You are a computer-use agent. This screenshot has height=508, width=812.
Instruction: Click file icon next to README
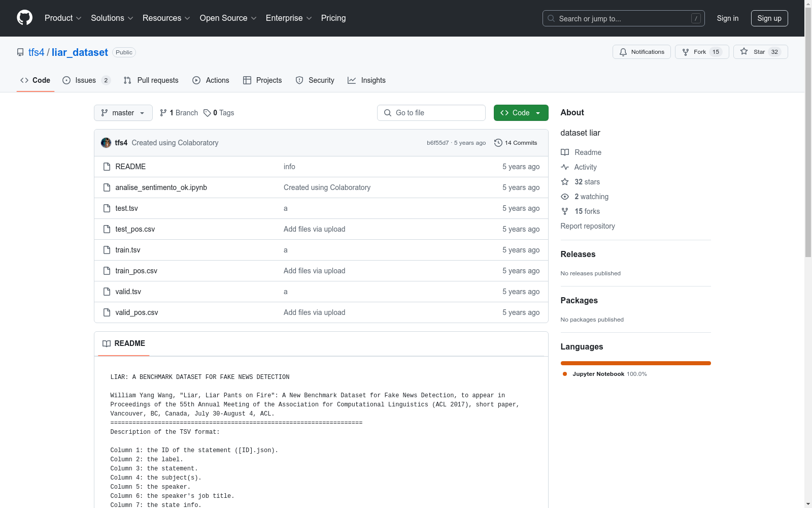(107, 167)
